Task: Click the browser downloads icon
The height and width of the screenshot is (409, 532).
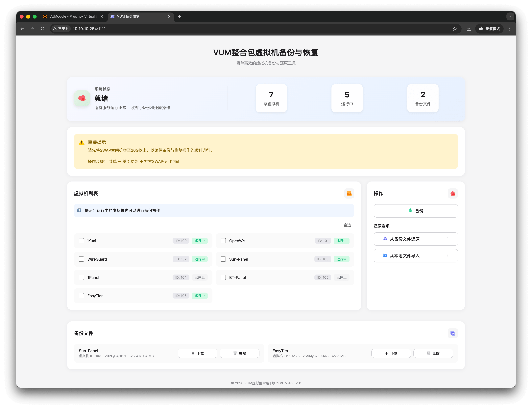Action: pyautogui.click(x=469, y=29)
